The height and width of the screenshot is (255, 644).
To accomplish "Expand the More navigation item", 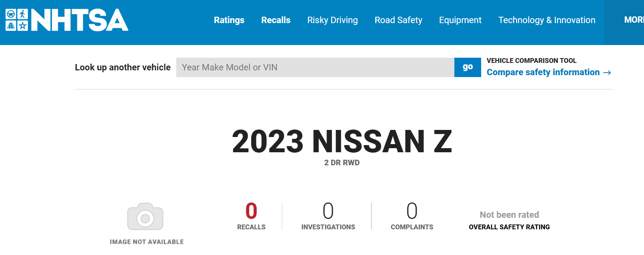I will click(634, 20).
